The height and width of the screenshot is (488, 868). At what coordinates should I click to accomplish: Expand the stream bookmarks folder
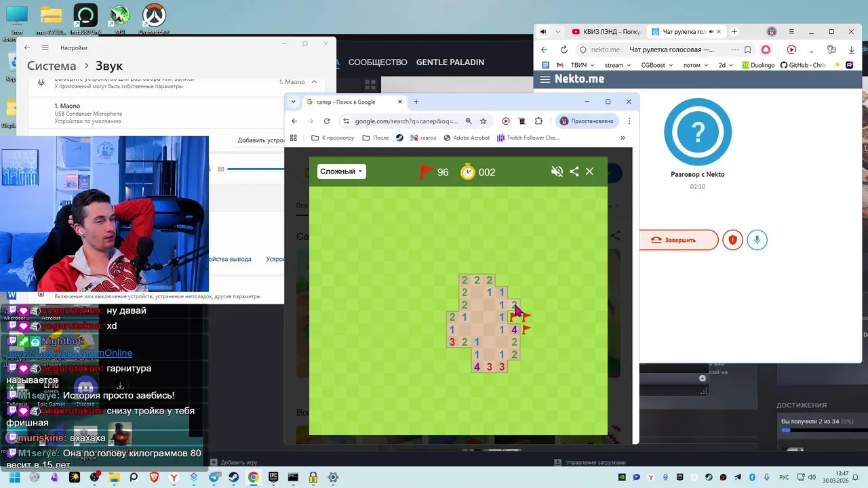[618, 65]
